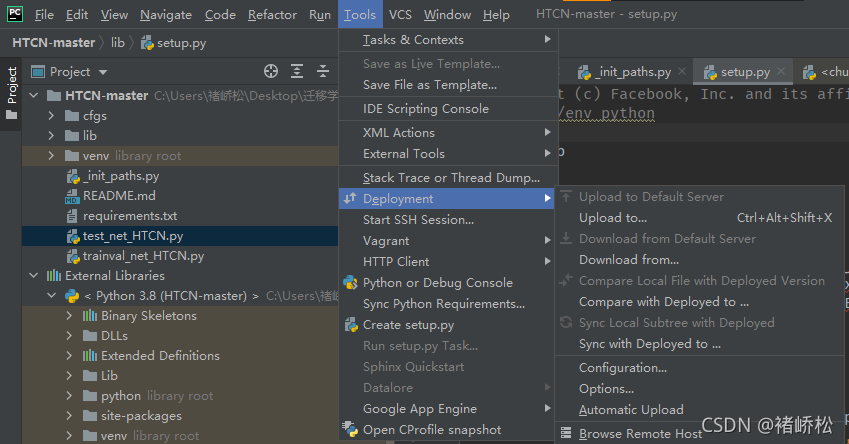Open Python or Debug Console
Screen dimensions: 849x444
[447, 283]
